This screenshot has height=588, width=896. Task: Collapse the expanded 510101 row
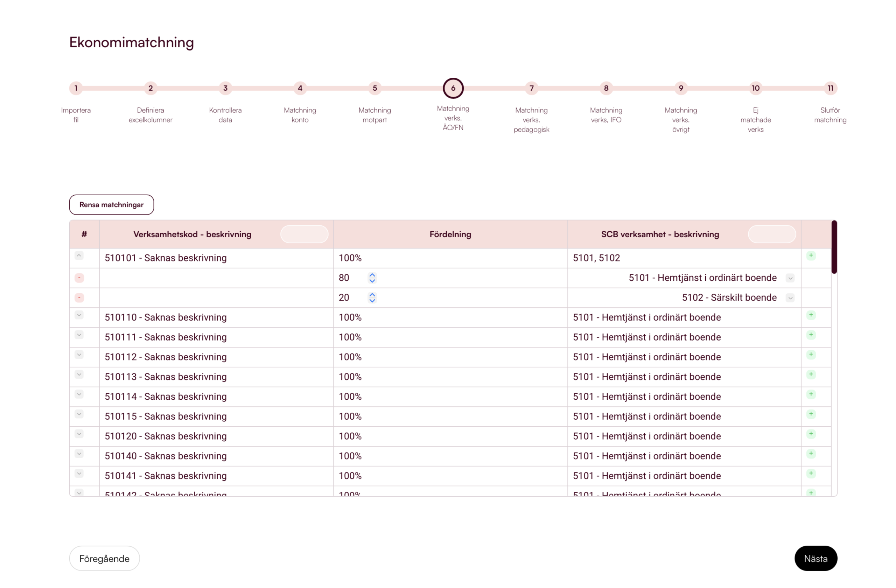pos(79,255)
